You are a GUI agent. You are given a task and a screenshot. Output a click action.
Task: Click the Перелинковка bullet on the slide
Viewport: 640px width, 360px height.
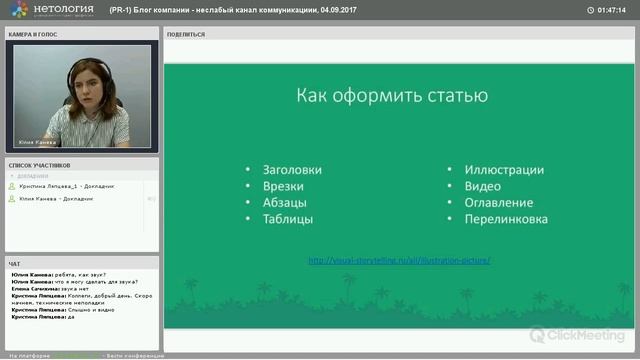coord(506,219)
